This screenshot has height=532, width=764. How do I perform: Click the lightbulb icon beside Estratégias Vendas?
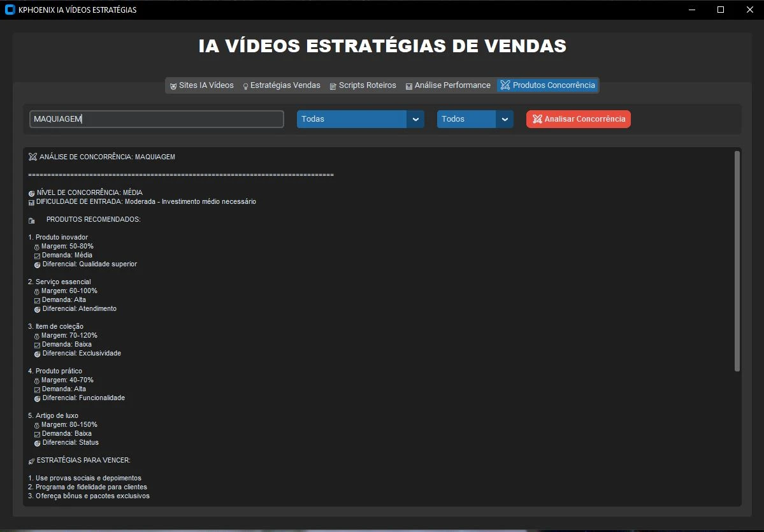(245, 86)
